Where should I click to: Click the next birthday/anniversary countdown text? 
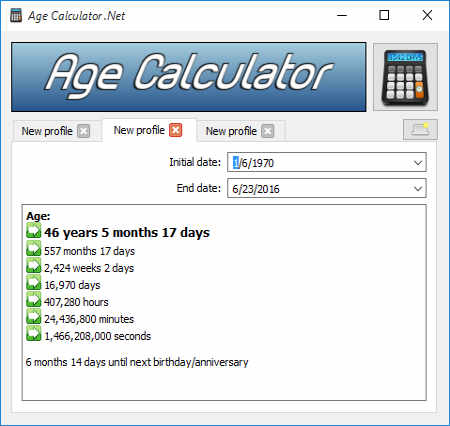[x=137, y=362]
